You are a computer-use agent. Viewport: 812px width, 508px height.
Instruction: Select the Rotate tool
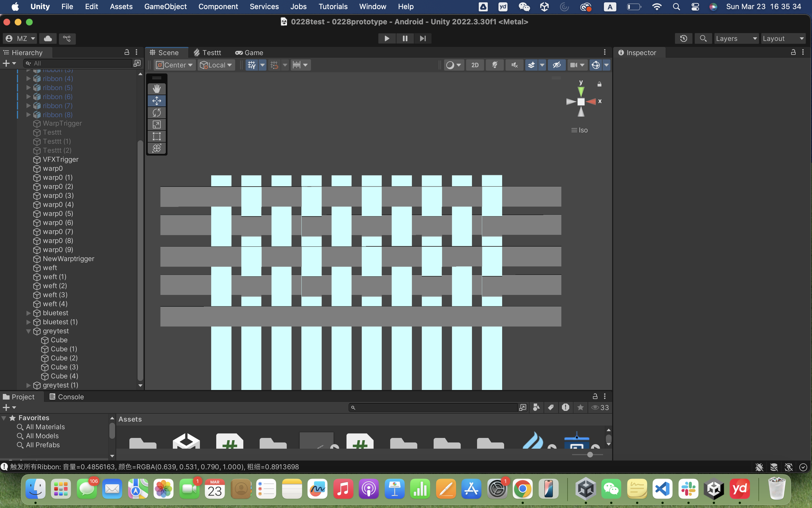[x=157, y=112]
